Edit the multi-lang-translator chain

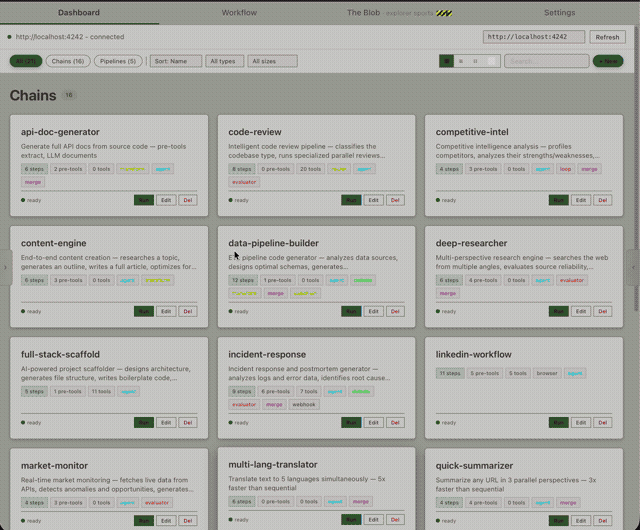[373, 520]
